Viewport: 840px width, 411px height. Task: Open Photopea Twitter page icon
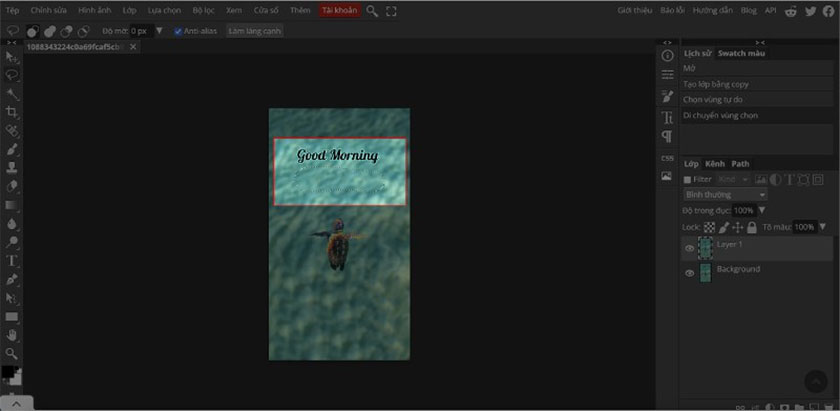pyautogui.click(x=810, y=11)
